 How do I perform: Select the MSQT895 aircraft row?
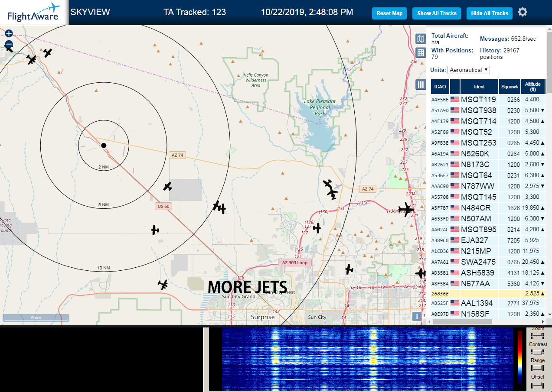(488, 229)
